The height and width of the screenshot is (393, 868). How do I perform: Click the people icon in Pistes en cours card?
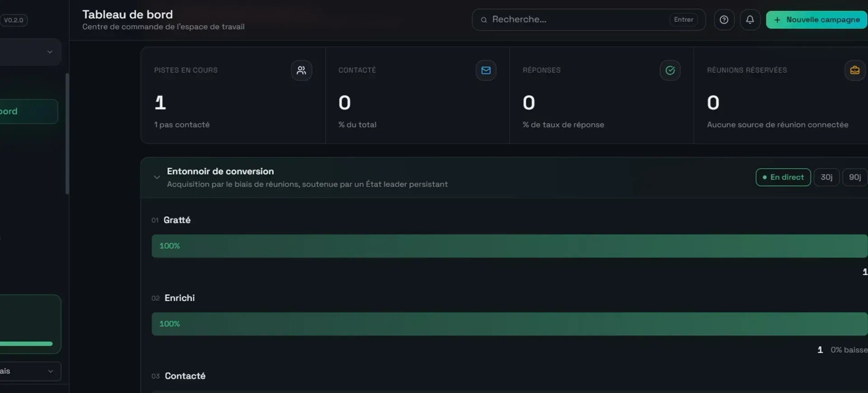302,70
